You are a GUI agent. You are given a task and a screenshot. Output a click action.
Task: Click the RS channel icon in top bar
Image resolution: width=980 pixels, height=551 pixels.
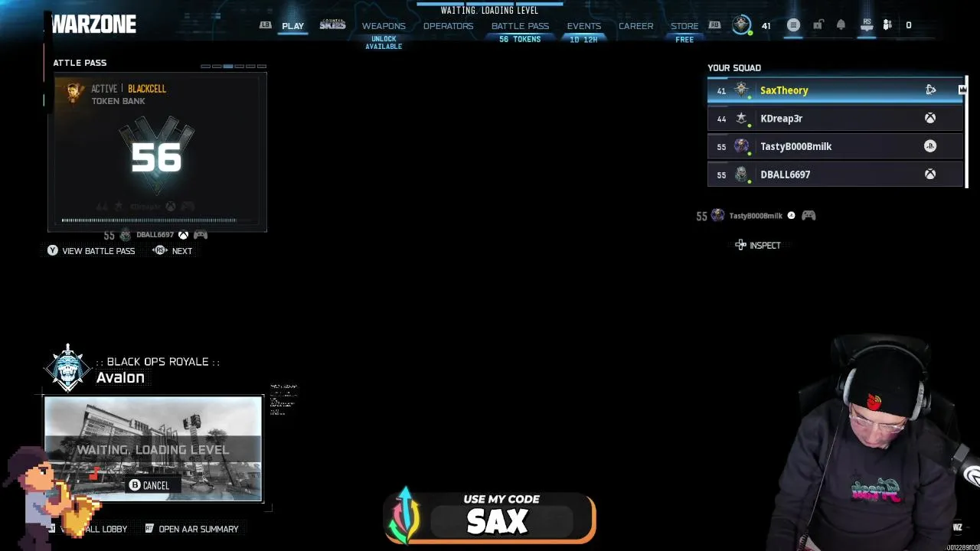point(867,25)
